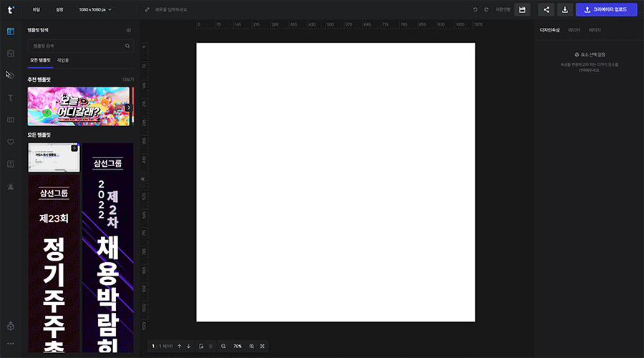Zoom out with the minus magnifier
This screenshot has height=358, width=644.
pos(223,347)
